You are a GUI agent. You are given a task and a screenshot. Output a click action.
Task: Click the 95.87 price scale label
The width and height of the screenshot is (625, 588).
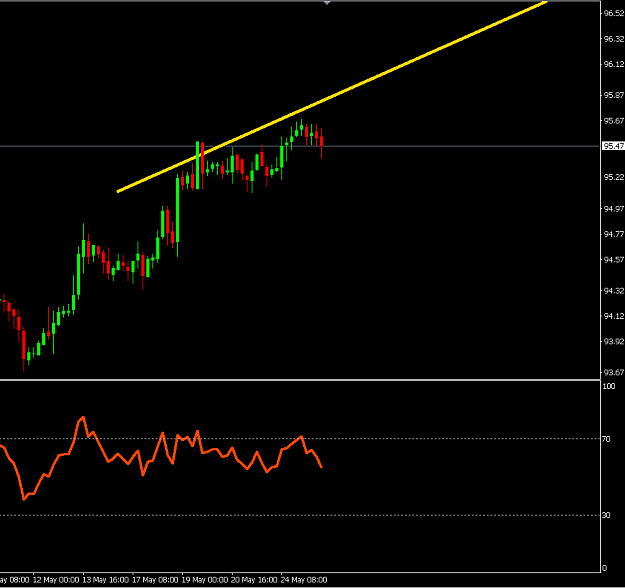coord(614,95)
